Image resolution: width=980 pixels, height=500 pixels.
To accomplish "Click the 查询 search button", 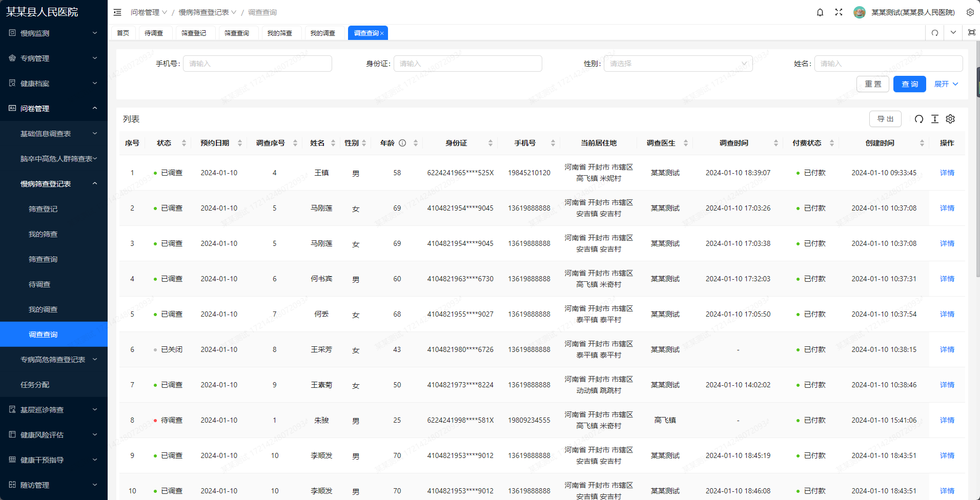I will (910, 84).
